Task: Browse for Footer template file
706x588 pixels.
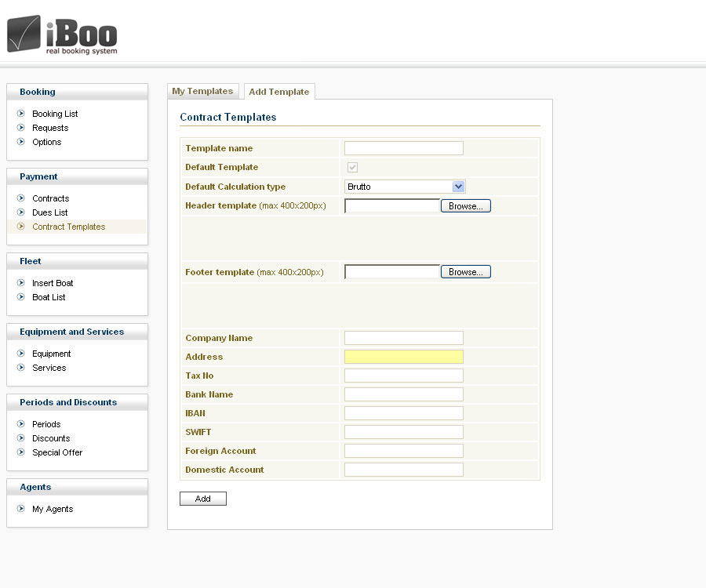Action: [465, 272]
